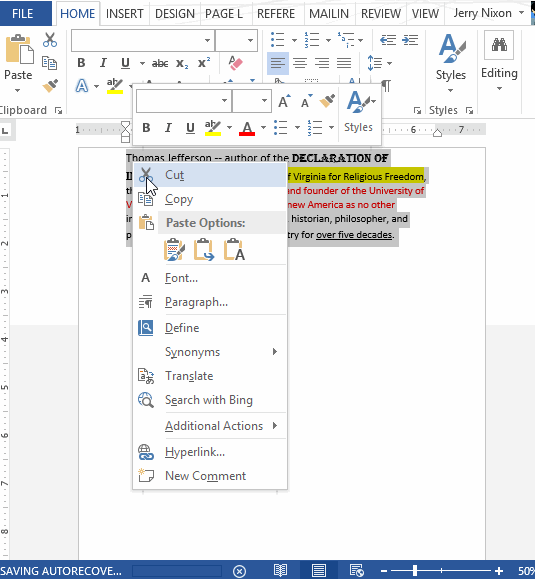The image size is (535, 579).
Task: Add a New Comment from context menu
Action: tap(210, 476)
